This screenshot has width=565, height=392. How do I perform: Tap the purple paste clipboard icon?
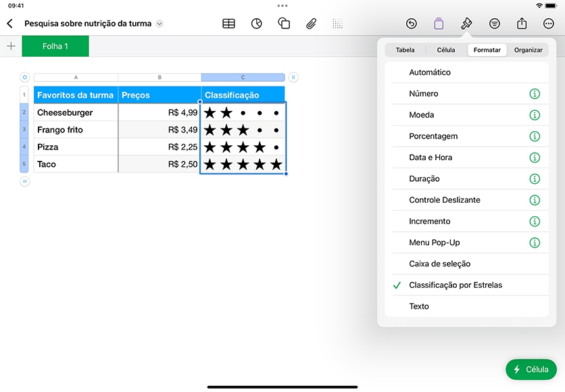pyautogui.click(x=439, y=24)
